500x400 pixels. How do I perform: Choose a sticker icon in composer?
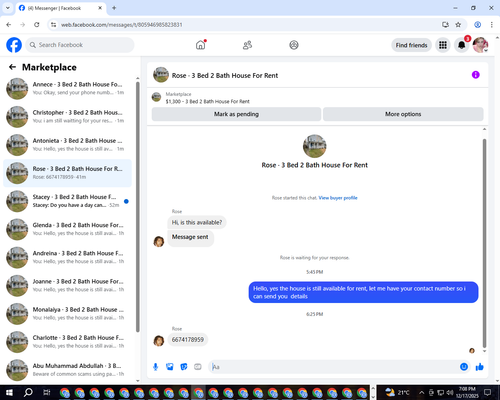tap(184, 367)
